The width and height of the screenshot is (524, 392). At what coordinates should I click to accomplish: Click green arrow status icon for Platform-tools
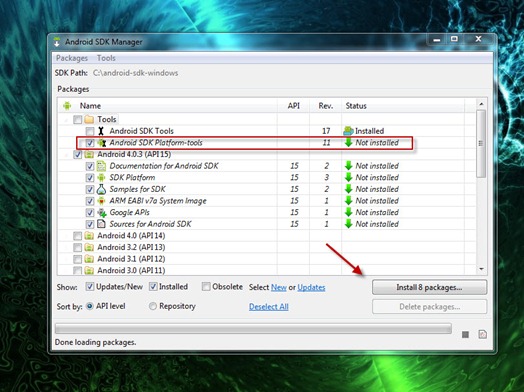(x=349, y=142)
